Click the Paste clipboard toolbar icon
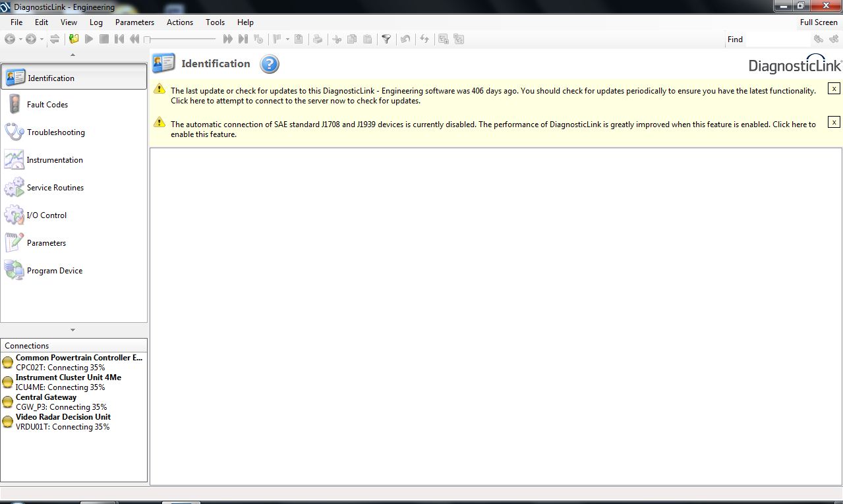The width and height of the screenshot is (843, 504). 367,39
